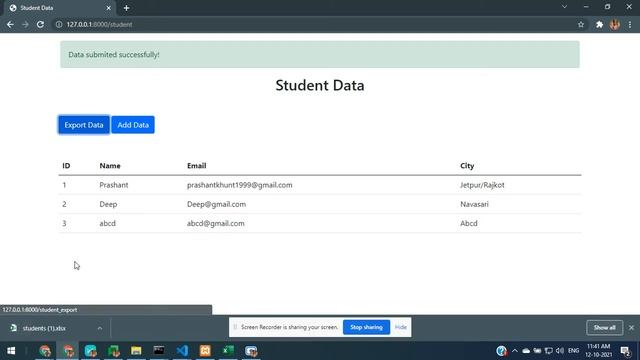Image resolution: width=640 pixels, height=360 pixels.
Task: Open the clock showing 11:41 AM
Action: point(598,351)
